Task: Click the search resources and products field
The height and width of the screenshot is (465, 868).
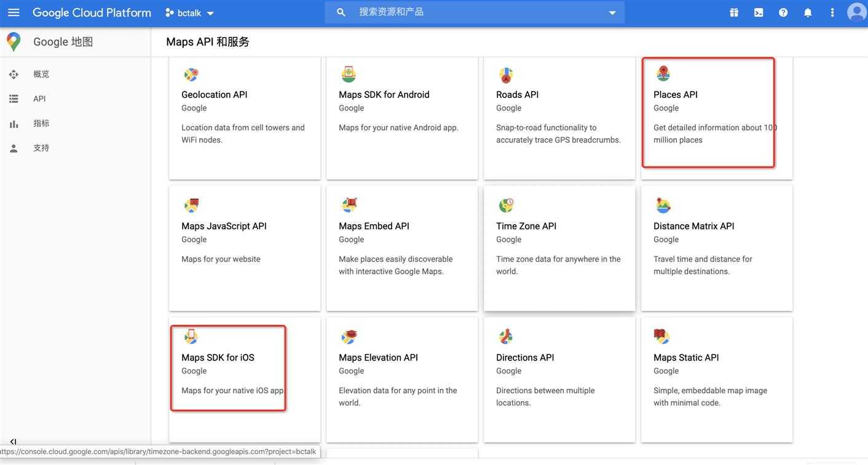Action: point(475,12)
